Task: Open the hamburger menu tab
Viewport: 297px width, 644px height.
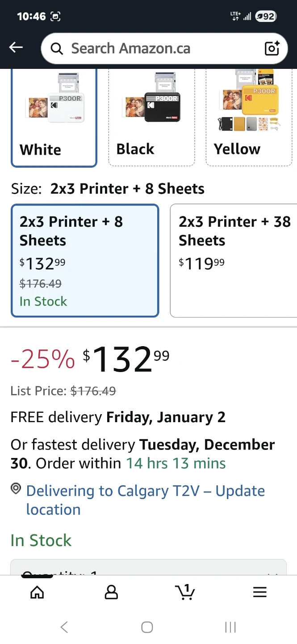Action: coord(259,593)
